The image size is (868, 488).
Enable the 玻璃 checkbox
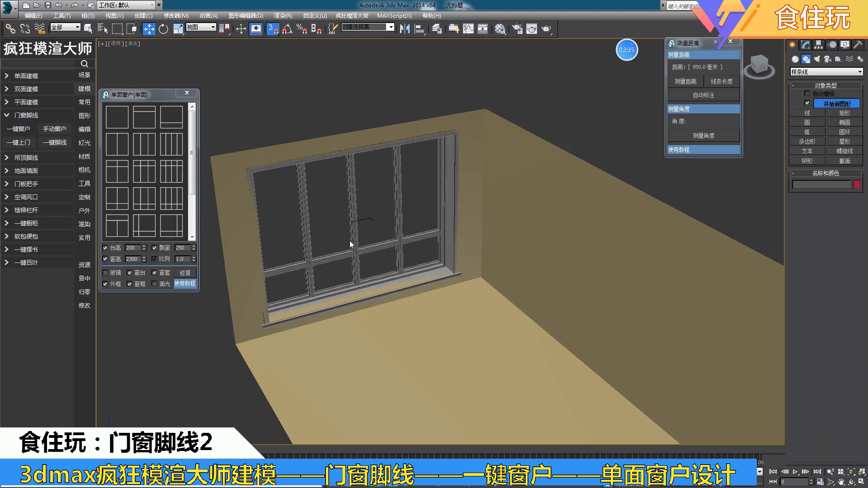point(105,272)
